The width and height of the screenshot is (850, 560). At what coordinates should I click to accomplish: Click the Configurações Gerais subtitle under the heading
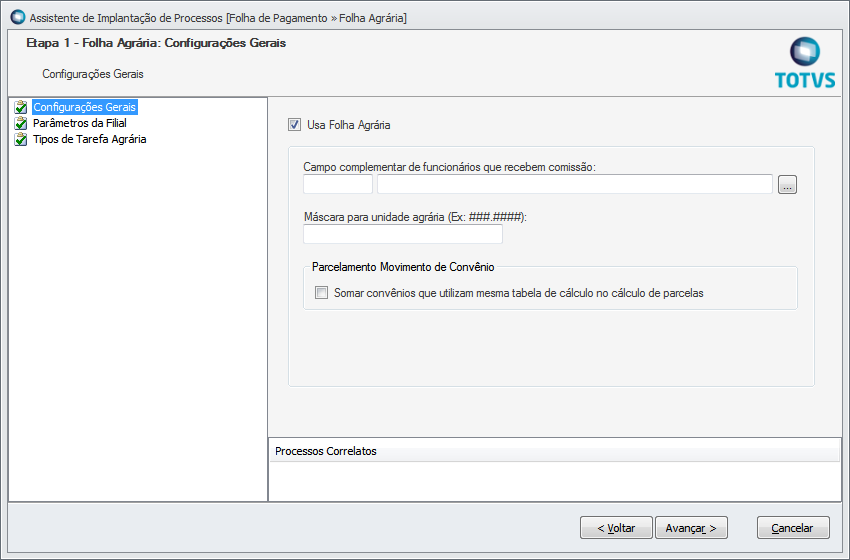point(93,74)
